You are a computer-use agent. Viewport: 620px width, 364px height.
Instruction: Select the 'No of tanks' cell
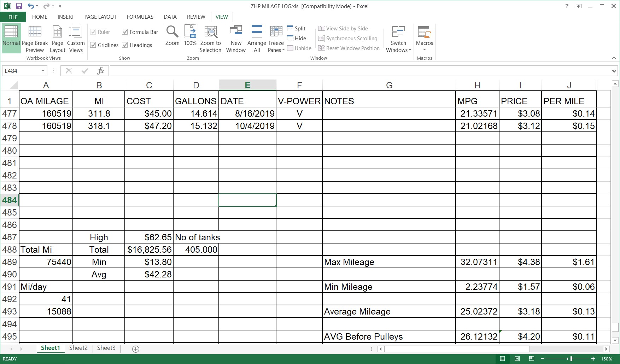point(197,237)
